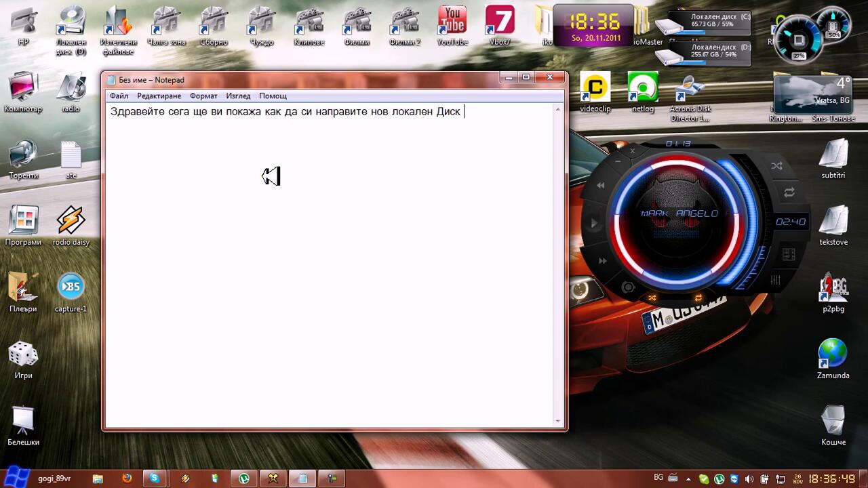Viewport: 868px width, 488px height.
Task: Open the Vbox7 desktop shortcut
Action: click(500, 26)
